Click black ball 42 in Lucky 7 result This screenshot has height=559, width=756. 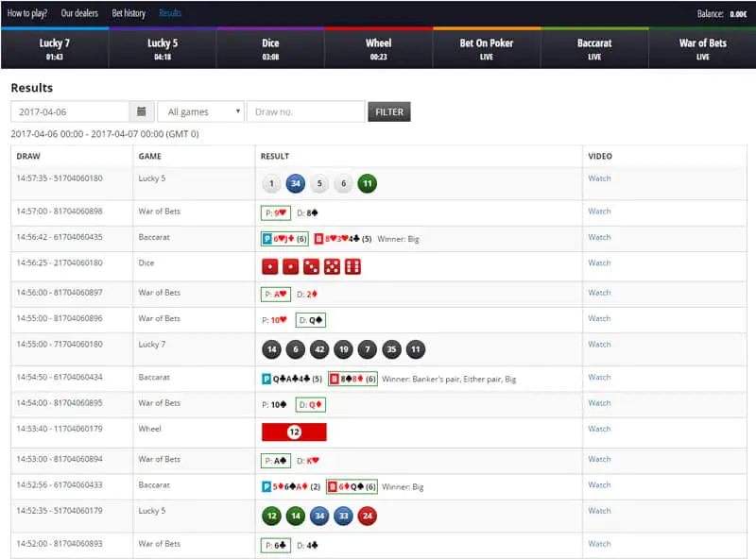(x=319, y=349)
